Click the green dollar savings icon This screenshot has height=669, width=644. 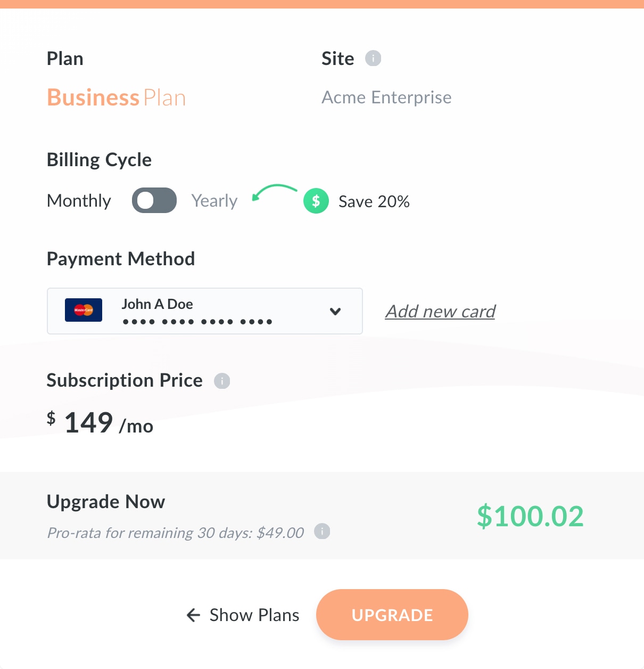[x=316, y=201]
